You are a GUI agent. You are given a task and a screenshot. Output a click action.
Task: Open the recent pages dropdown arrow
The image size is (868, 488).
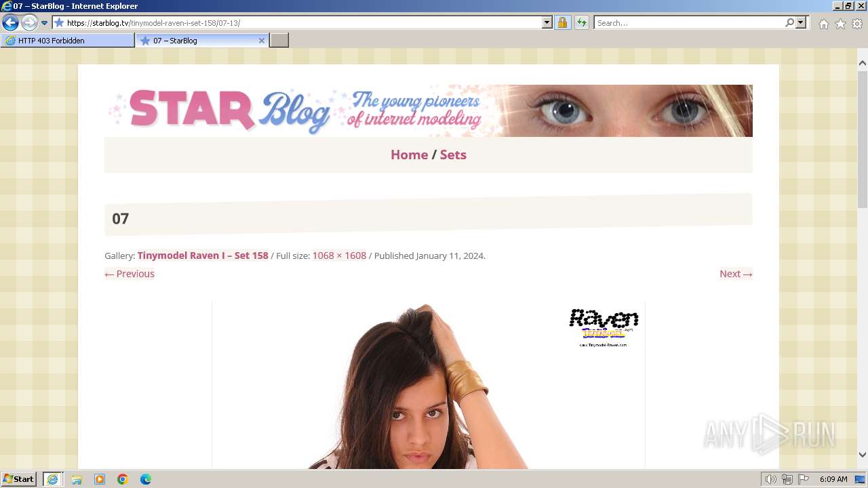(44, 23)
